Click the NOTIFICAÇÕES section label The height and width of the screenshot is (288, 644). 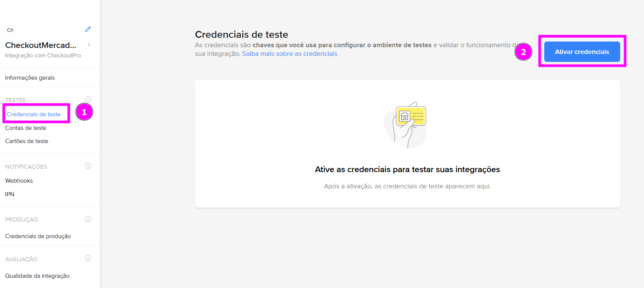point(26,166)
